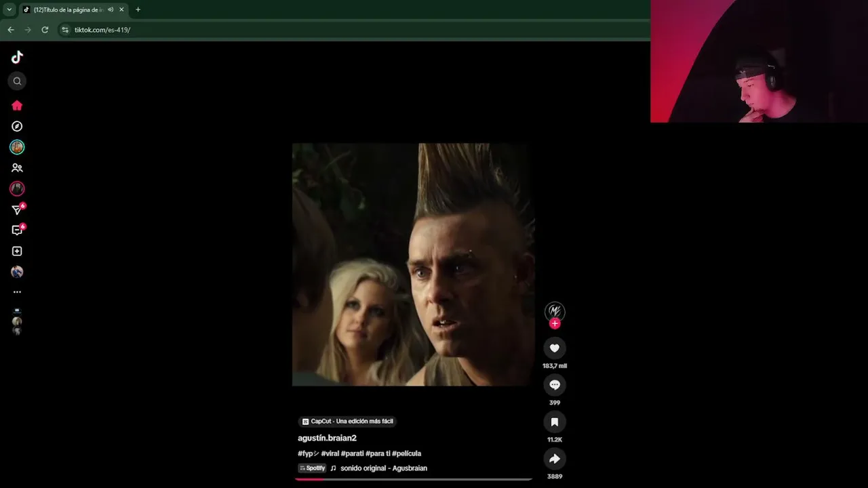
Task: Click the 399 comments count
Action: click(x=555, y=403)
